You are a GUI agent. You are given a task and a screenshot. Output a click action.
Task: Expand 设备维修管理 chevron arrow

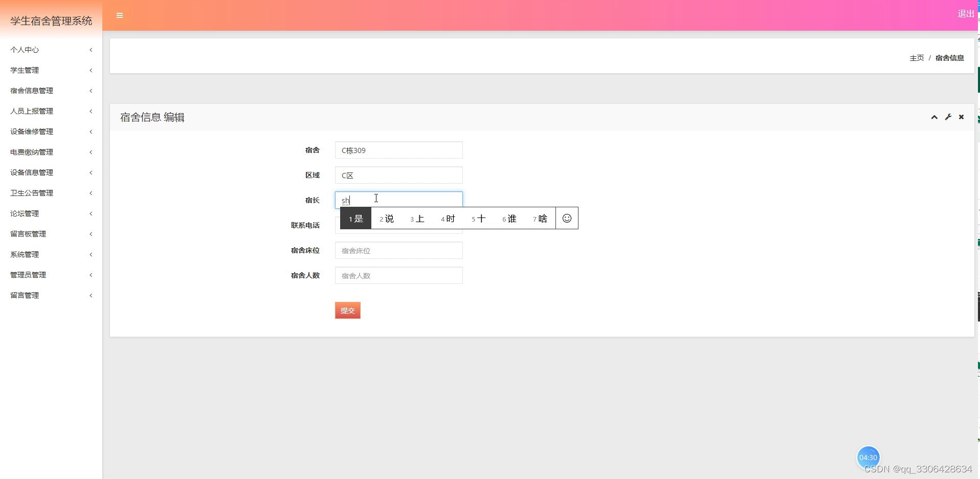91,132
